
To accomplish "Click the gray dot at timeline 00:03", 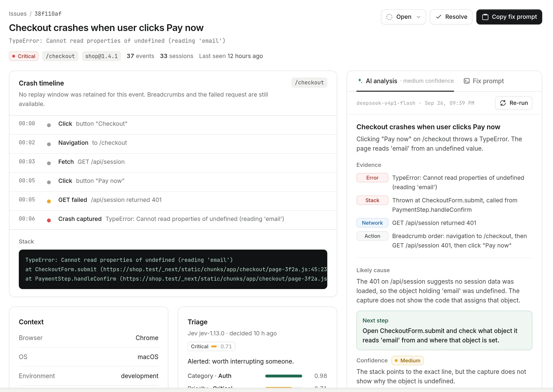I will tap(49, 163).
